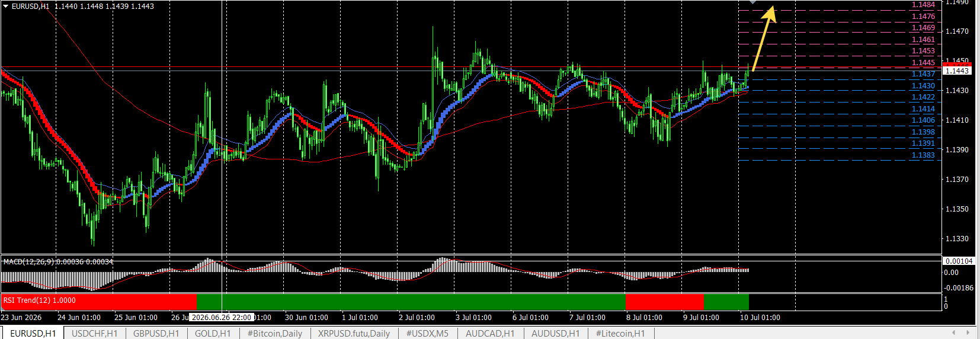This screenshot has width=980, height=339.
Task: Open the GBPUSD,H1 chart tab
Action: click(x=156, y=333)
